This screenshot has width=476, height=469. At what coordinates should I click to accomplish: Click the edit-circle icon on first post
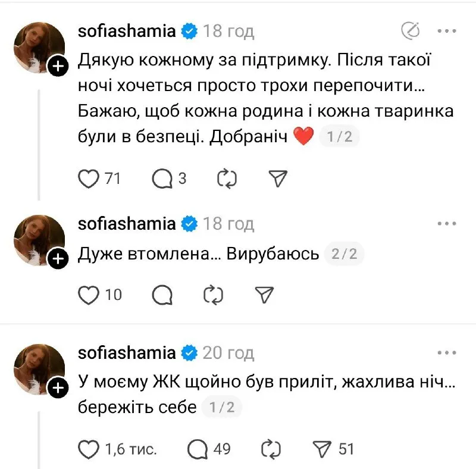411,30
